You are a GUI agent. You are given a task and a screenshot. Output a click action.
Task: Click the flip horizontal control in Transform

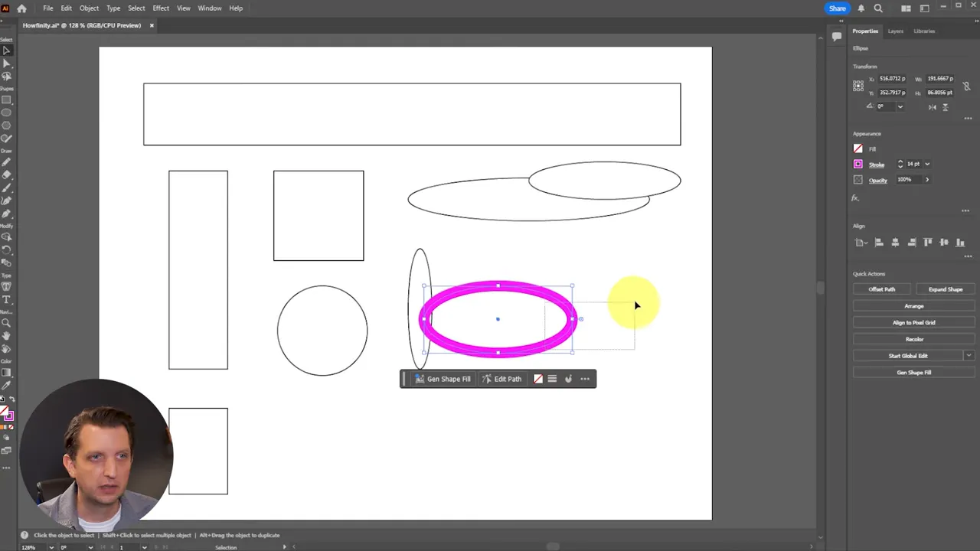pyautogui.click(x=933, y=107)
